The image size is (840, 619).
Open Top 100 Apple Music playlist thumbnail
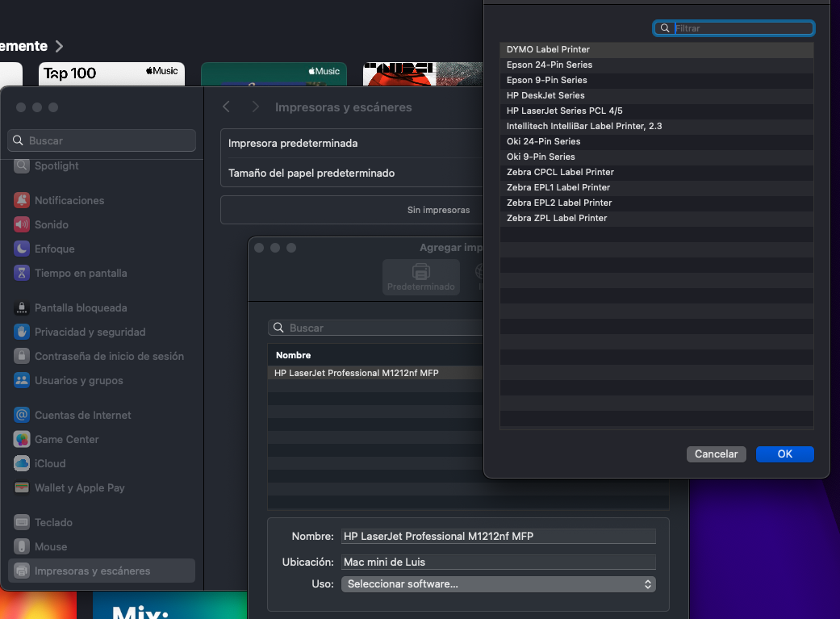[111, 74]
